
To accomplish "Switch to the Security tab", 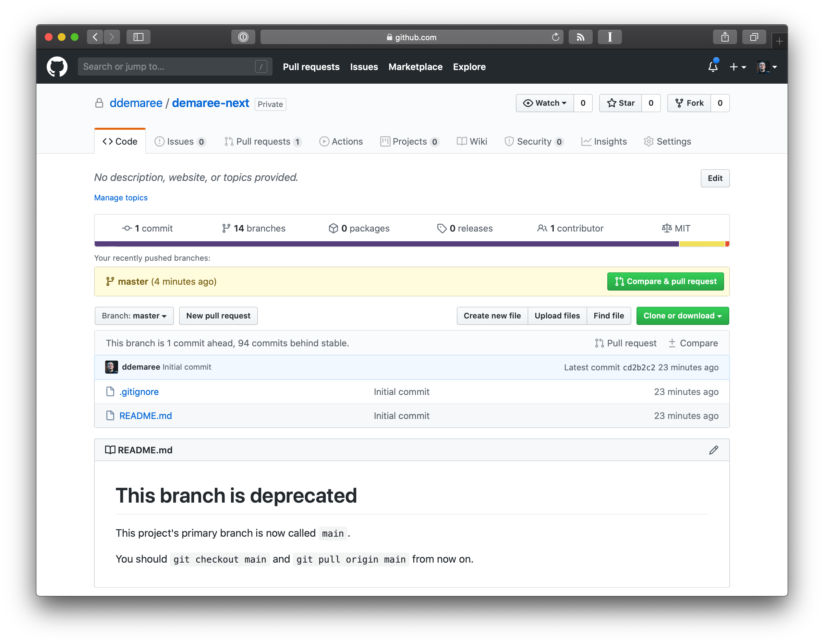I will [534, 141].
